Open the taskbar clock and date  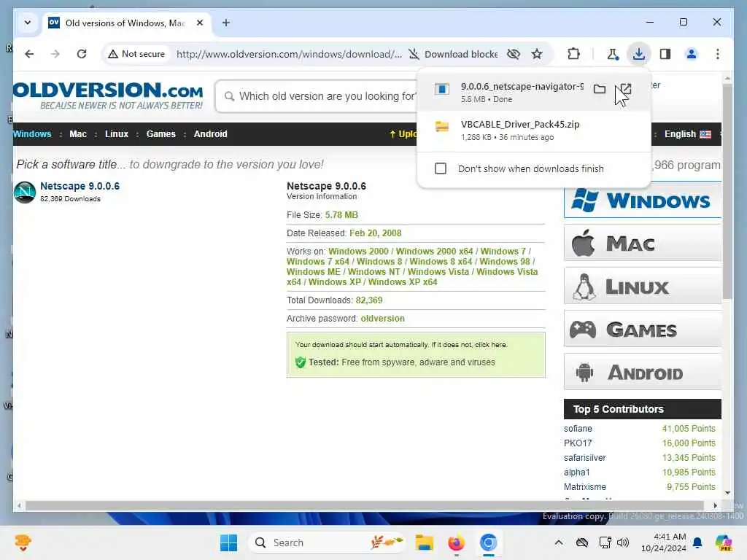[x=663, y=542]
